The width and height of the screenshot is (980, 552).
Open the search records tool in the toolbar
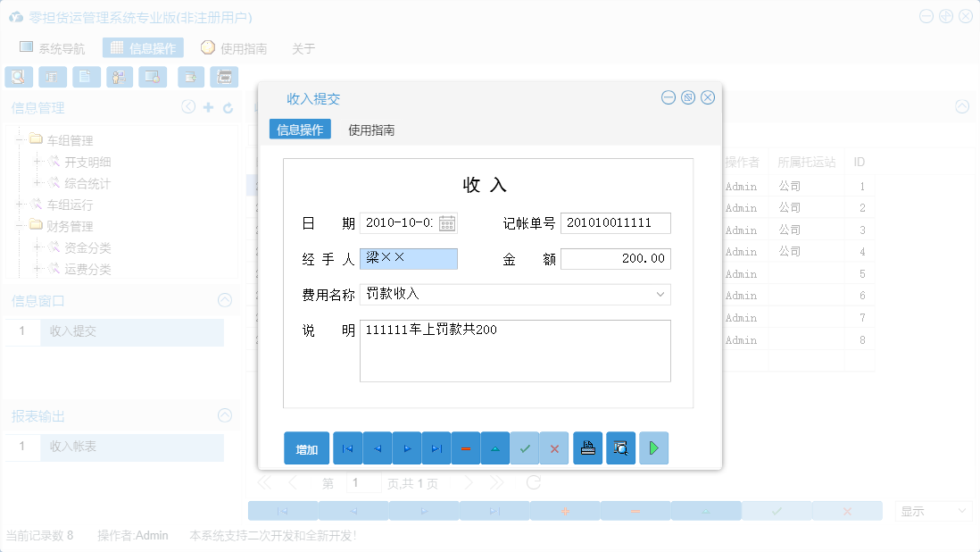18,77
